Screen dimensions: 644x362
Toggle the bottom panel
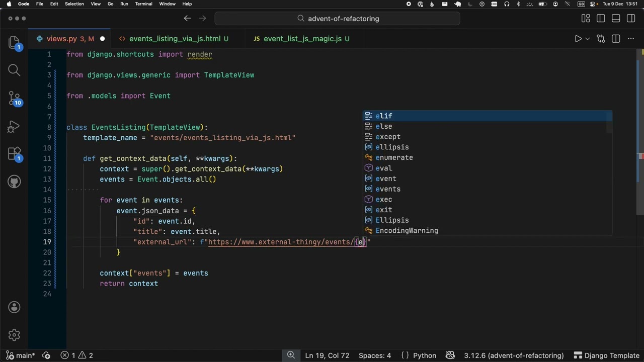click(x=616, y=19)
